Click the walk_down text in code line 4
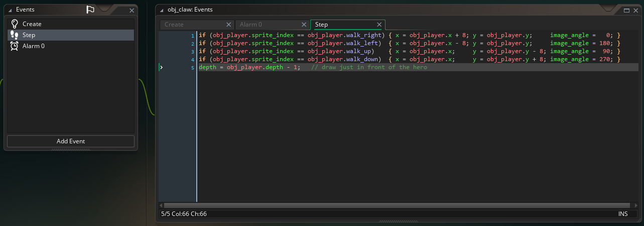 pos(362,59)
